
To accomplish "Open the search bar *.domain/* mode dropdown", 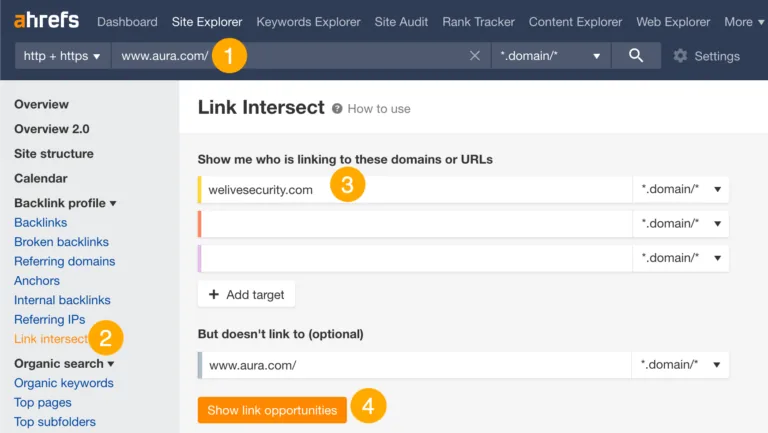I will pos(551,56).
